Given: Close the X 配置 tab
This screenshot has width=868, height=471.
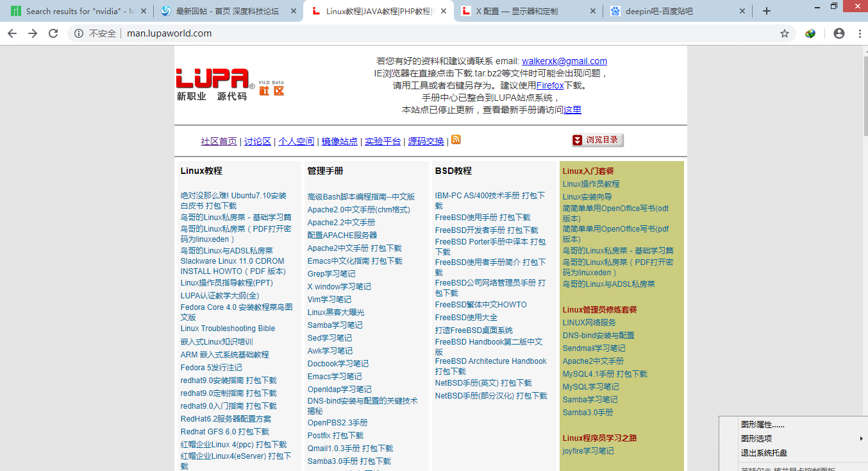Looking at the screenshot, I should (593, 11).
